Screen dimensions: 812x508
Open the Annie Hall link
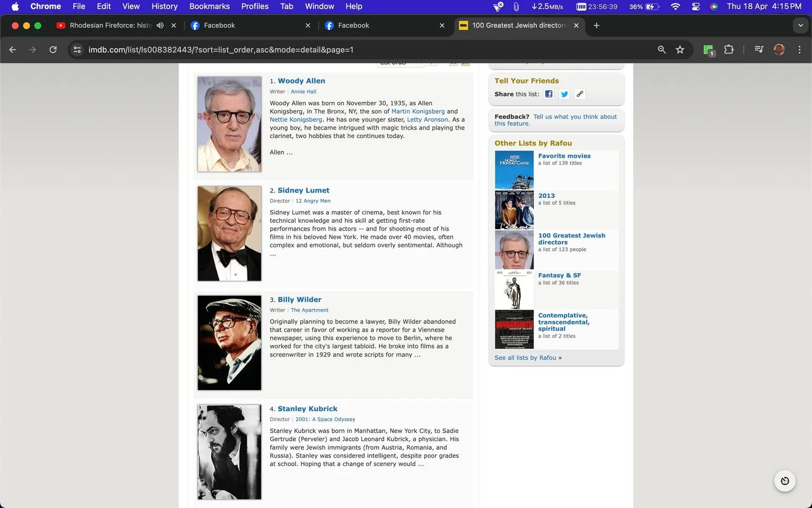tap(303, 92)
